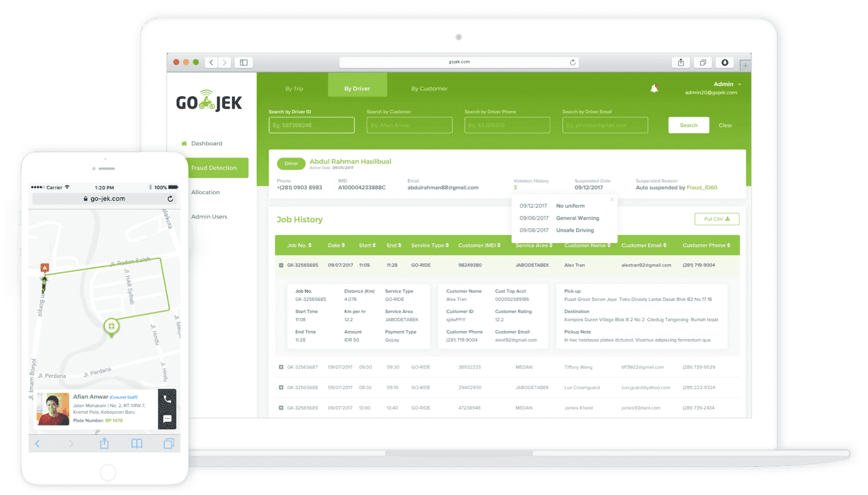Expand job row GK-32565688
Viewport: 868px width, 495px height.
pos(281,387)
